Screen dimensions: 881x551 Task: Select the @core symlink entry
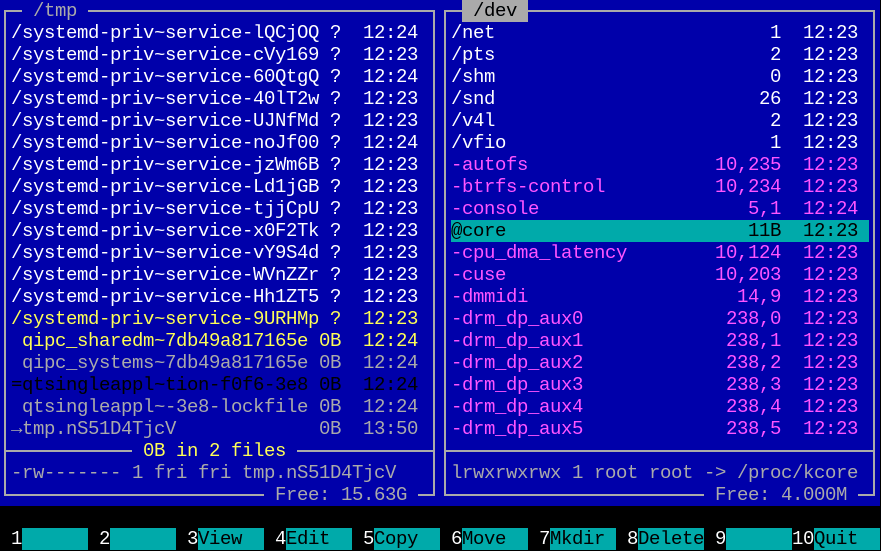[x=479, y=230]
